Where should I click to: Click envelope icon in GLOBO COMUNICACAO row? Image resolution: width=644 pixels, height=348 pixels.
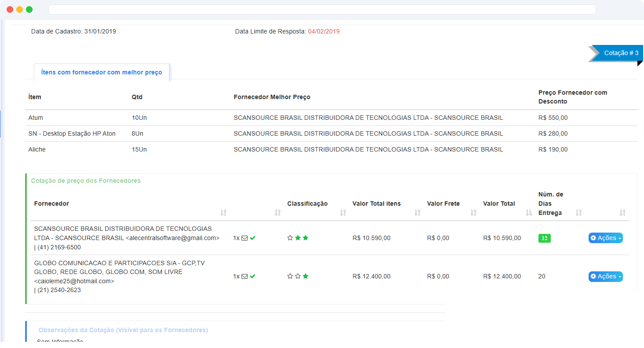coord(245,276)
